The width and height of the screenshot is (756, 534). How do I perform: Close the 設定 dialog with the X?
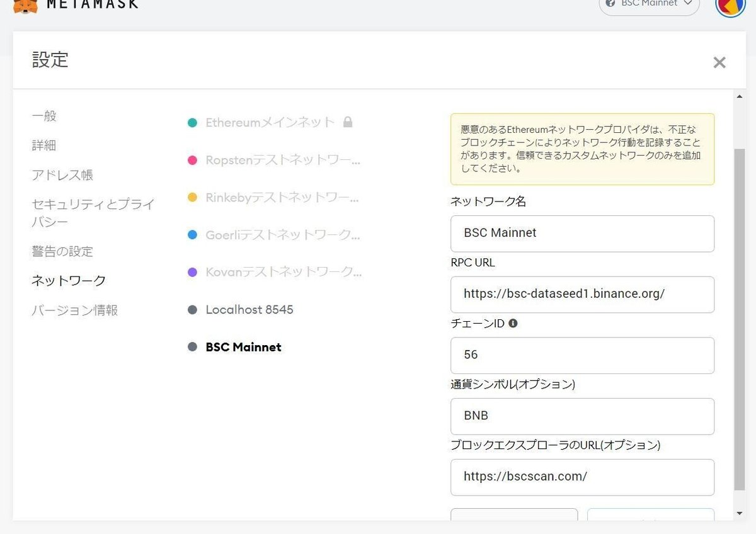point(719,62)
